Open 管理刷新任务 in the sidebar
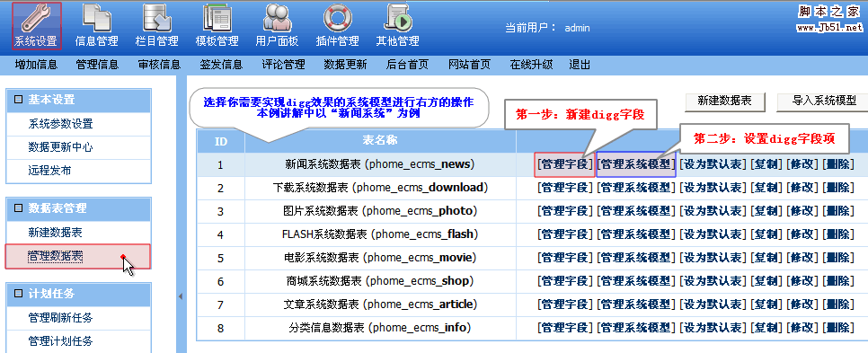Screen dimensions: 868x353 pyautogui.click(x=61, y=318)
